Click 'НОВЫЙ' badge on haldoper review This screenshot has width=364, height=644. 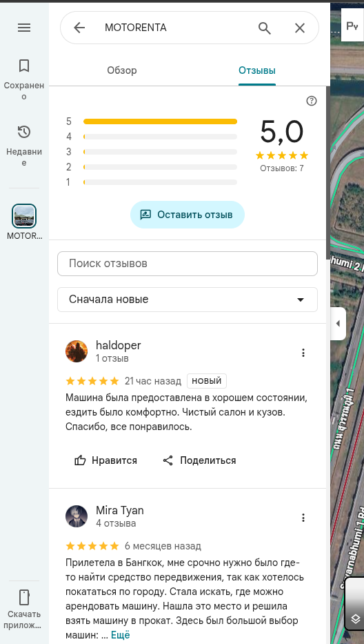pyautogui.click(x=207, y=381)
